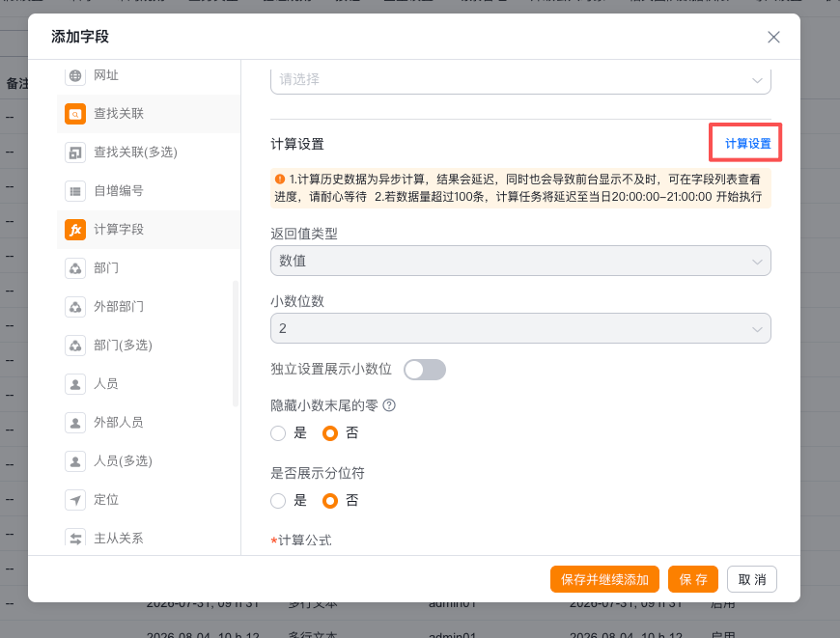Open the blue 计算设置 link

748,144
